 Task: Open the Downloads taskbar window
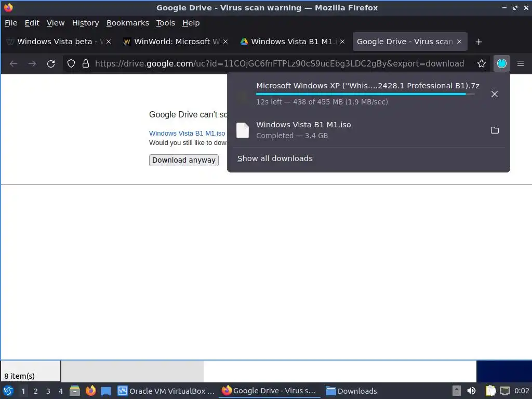tap(352, 391)
